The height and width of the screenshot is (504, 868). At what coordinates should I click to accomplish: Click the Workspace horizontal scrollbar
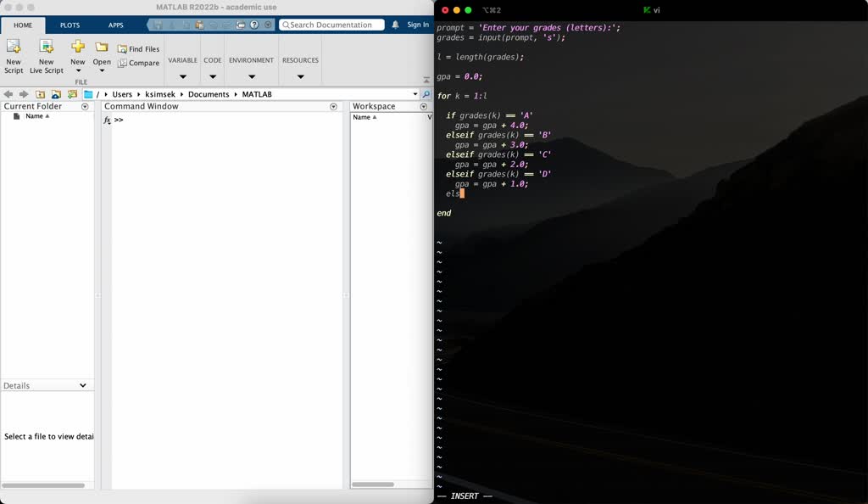(x=373, y=484)
